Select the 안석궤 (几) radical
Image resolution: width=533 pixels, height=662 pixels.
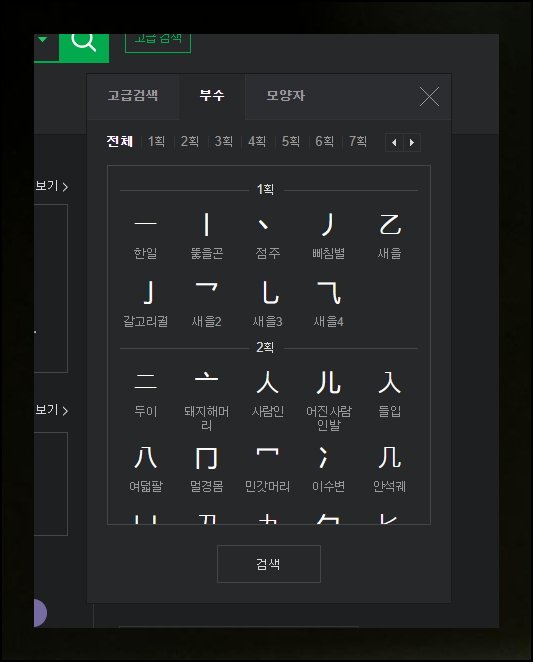[389, 469]
